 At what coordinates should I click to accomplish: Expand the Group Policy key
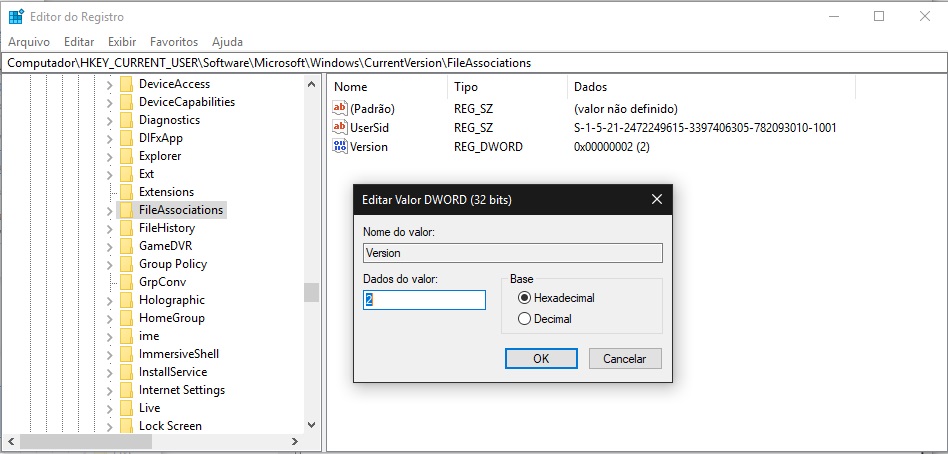click(x=109, y=264)
